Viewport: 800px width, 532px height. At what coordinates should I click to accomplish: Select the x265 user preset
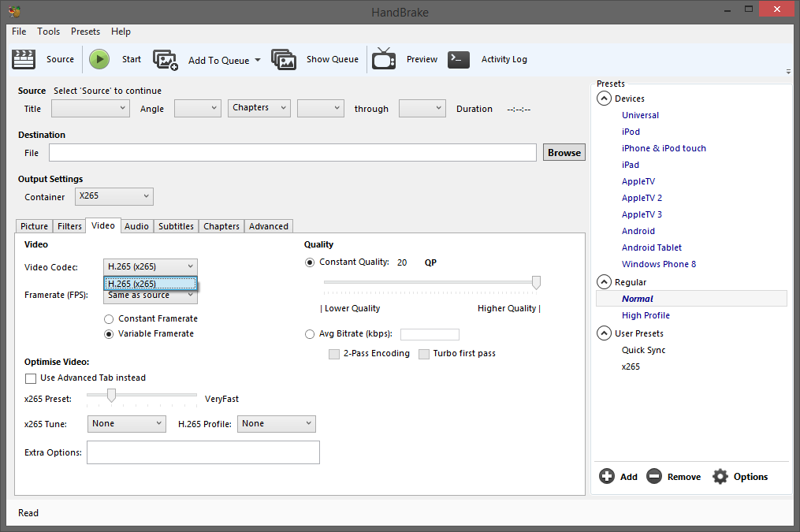tap(631, 366)
